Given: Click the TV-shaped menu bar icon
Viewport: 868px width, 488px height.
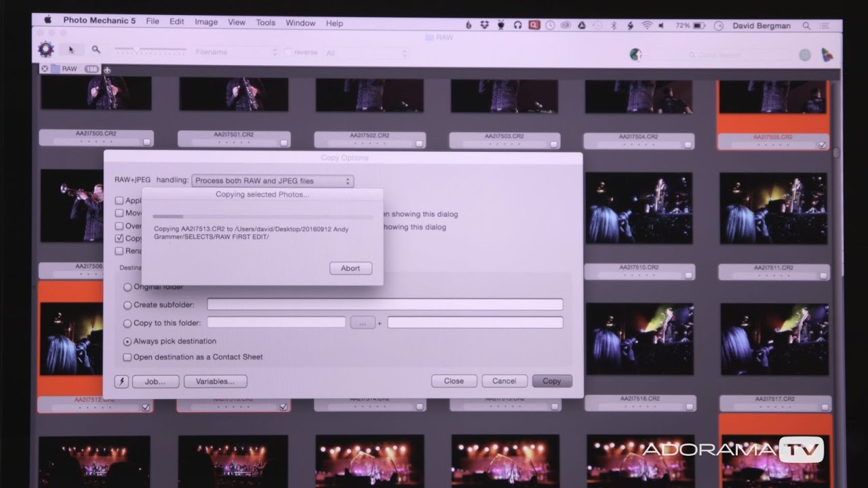Looking at the screenshot, I should tap(501, 25).
